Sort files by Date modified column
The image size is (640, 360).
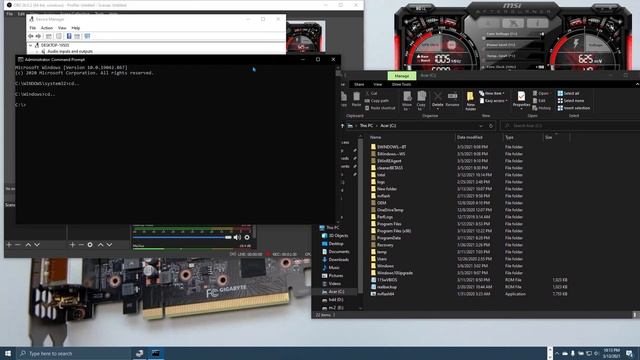[469, 138]
